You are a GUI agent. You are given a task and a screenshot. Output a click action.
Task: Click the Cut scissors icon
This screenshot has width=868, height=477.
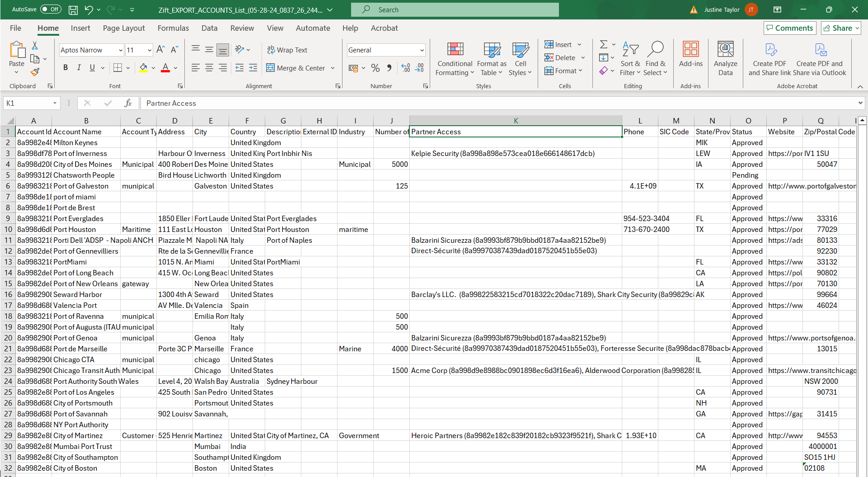pyautogui.click(x=35, y=46)
